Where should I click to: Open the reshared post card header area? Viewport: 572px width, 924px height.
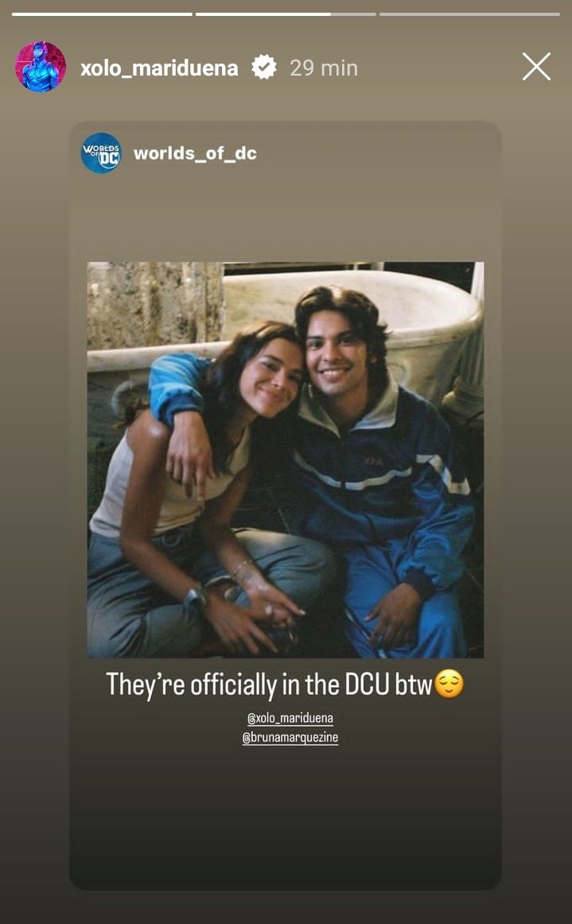click(286, 153)
